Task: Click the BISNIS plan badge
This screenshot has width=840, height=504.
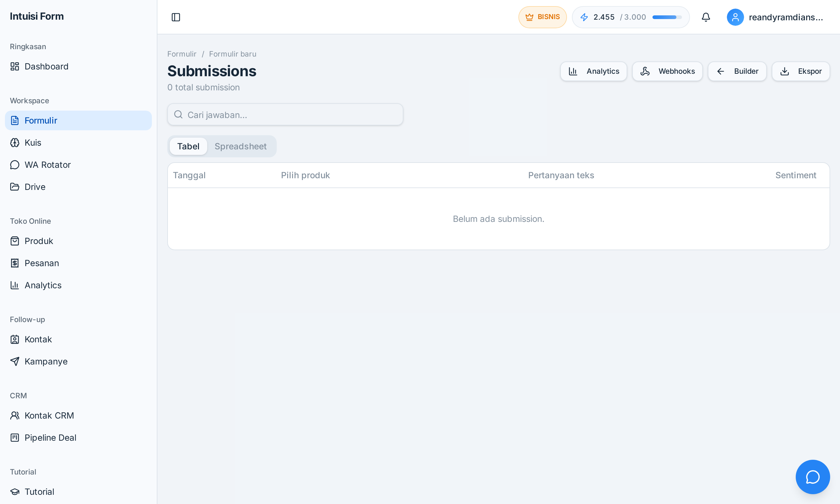Action: pyautogui.click(x=542, y=17)
